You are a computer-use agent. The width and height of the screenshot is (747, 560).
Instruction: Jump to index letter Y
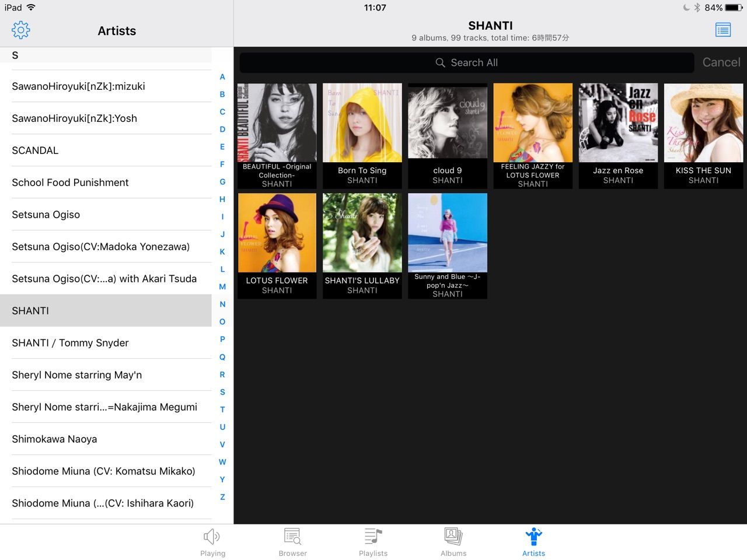pos(222,480)
